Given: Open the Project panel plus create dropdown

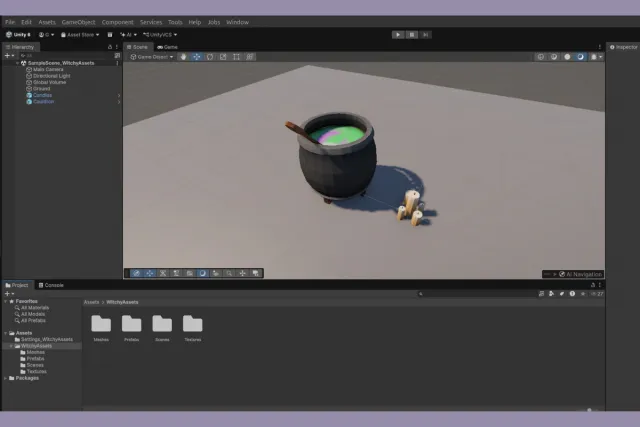Looking at the screenshot, I should tap(9, 294).
